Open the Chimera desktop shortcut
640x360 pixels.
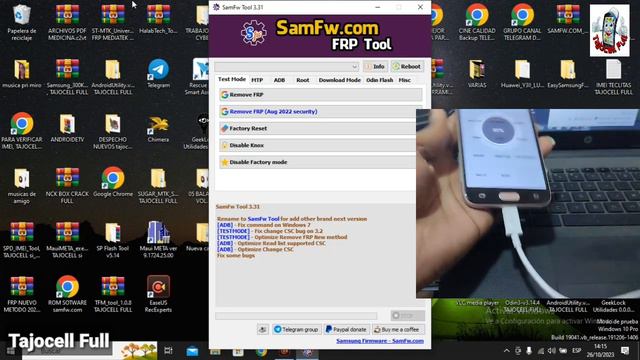158,128
